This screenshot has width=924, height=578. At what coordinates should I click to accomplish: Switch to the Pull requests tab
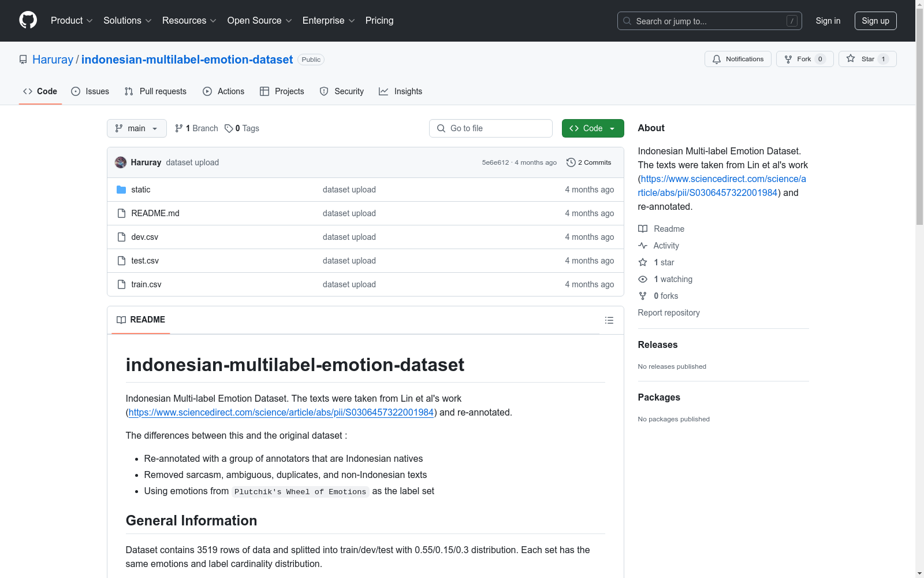click(155, 91)
